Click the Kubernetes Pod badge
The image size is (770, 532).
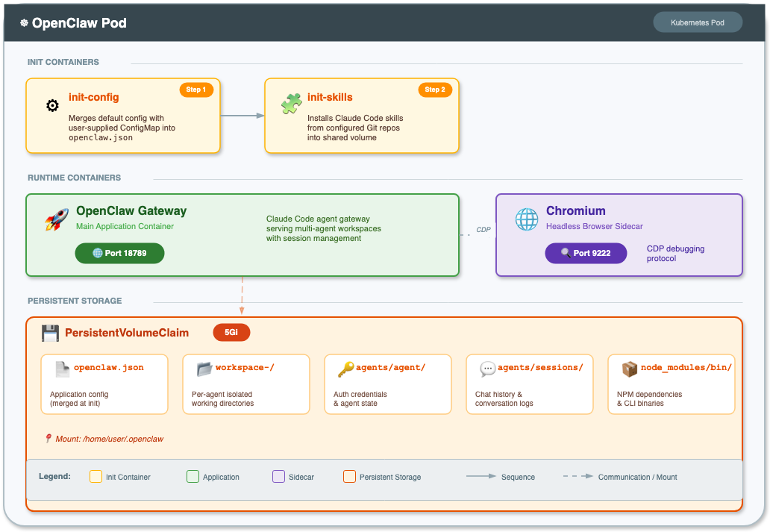(x=698, y=22)
